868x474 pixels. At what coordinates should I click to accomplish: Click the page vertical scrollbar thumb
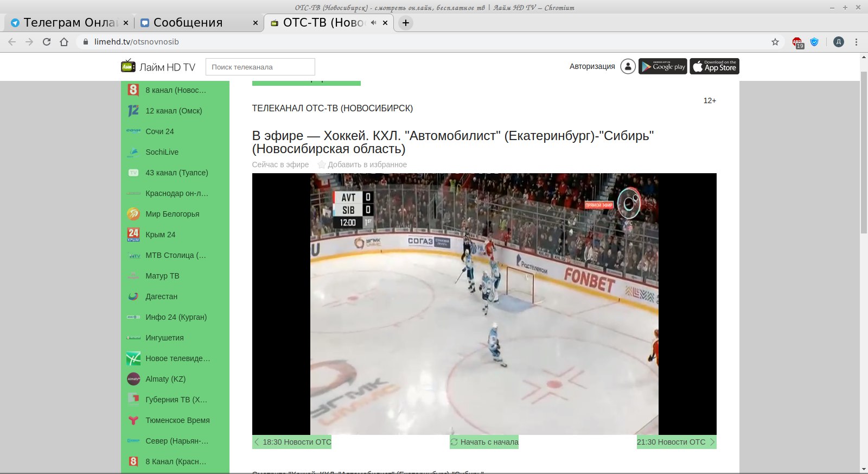pyautogui.click(x=864, y=152)
